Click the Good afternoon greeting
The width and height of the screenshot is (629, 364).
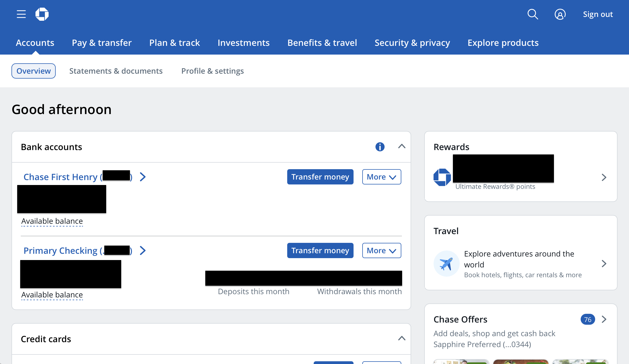coord(62,109)
